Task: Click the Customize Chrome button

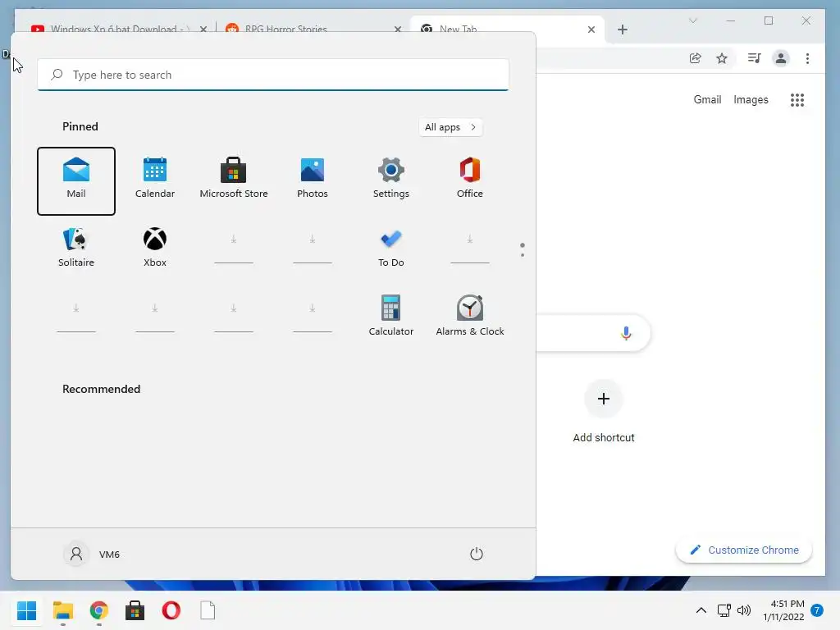Action: point(744,550)
